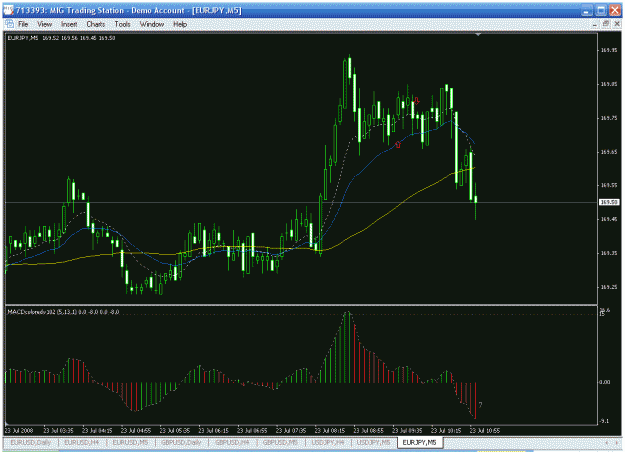Click the EURJPY,M5 chart header quote text
625x452 pixels.
[61, 38]
